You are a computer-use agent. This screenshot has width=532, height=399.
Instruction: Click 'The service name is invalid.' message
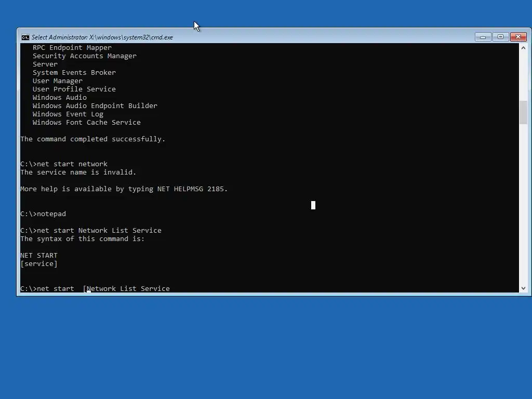(x=78, y=172)
